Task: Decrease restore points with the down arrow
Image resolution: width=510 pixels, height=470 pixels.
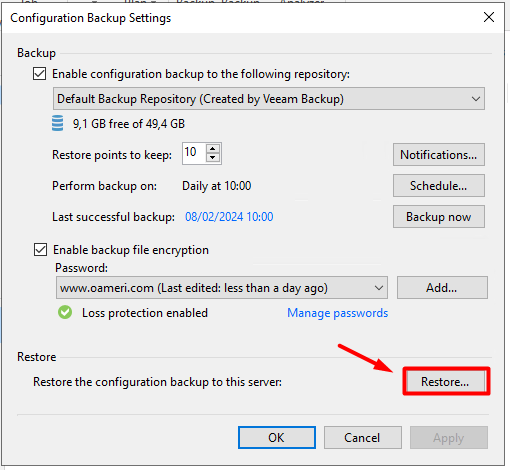Action: 213,158
